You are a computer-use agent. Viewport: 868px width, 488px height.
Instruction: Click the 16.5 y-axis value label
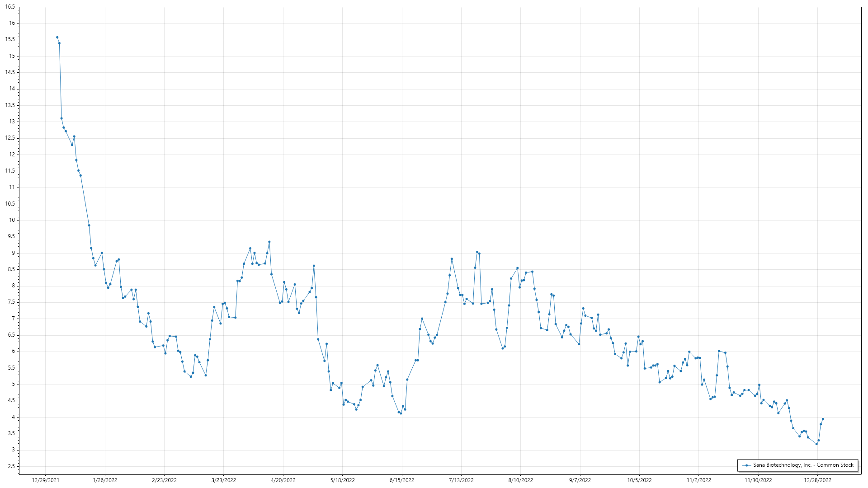[x=10, y=7]
